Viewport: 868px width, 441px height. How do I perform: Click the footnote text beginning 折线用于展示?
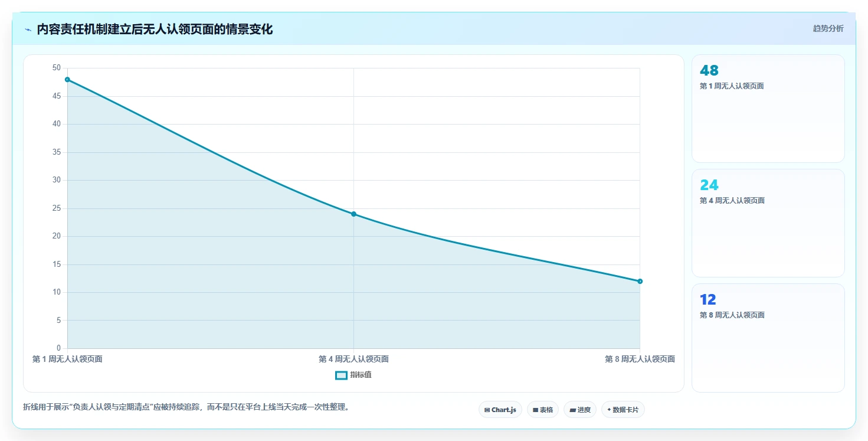186,407
